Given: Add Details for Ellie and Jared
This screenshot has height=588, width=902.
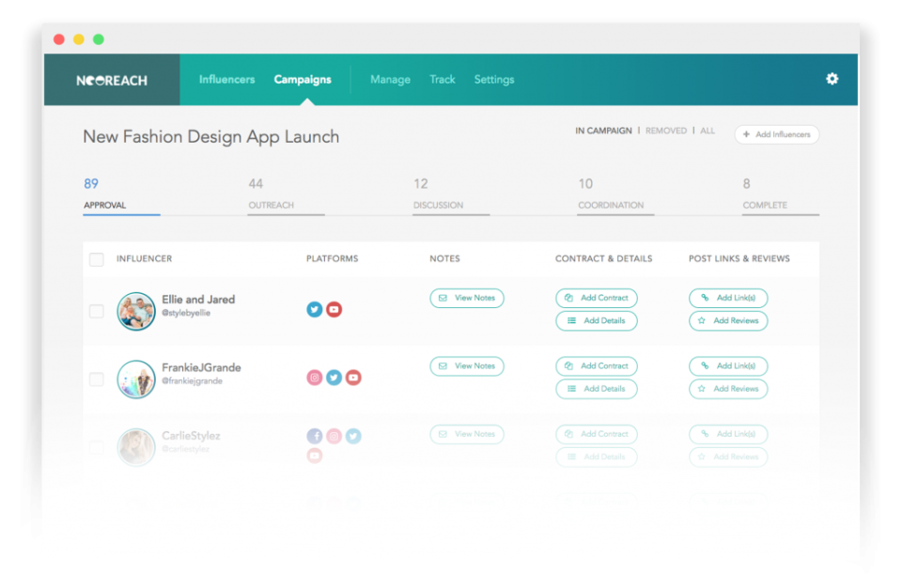Looking at the screenshot, I should point(597,321).
